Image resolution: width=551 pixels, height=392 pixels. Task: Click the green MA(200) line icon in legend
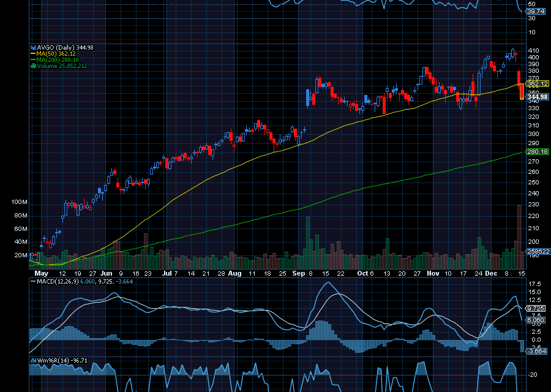coord(34,59)
